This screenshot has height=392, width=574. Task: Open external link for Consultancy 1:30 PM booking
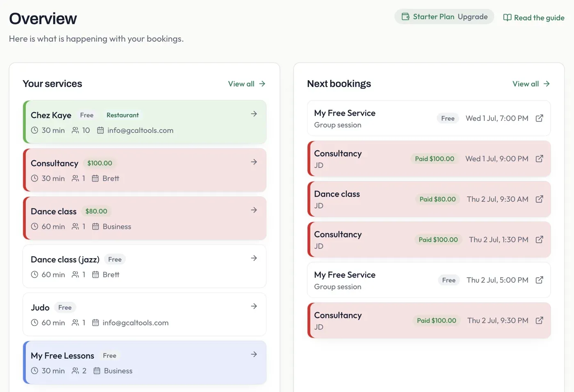(539, 240)
